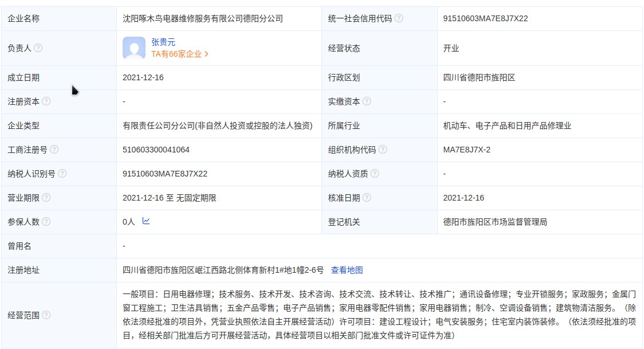Image resolution: width=644 pixels, height=349 pixels.
Task: Show the help tooltip for 营业期限
Action: pos(46,198)
